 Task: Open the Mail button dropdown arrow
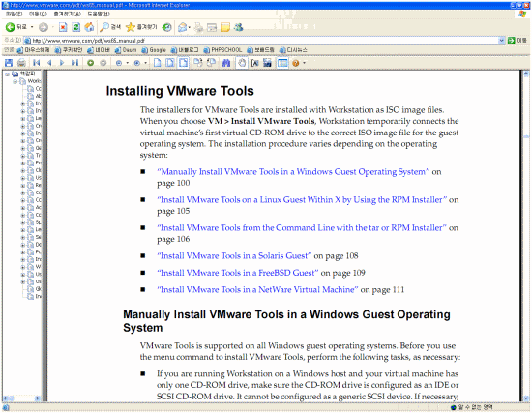[190, 27]
